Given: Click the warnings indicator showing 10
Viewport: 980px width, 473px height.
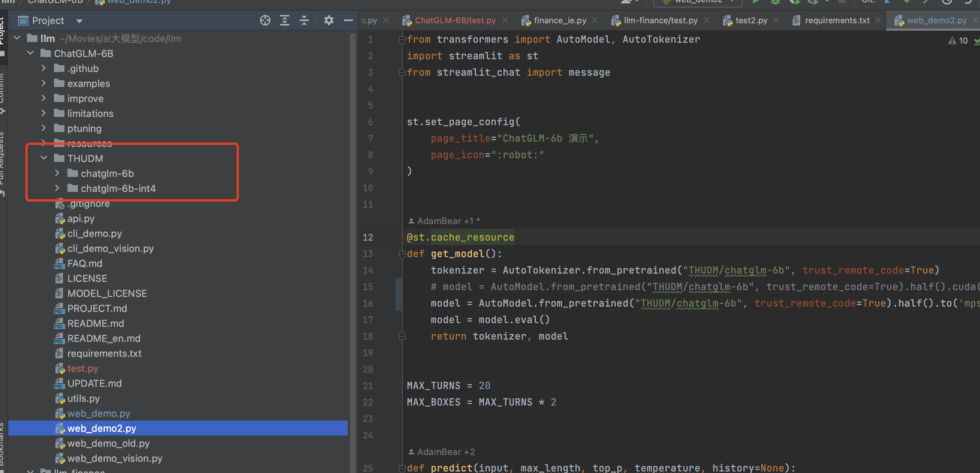Looking at the screenshot, I should click(958, 41).
